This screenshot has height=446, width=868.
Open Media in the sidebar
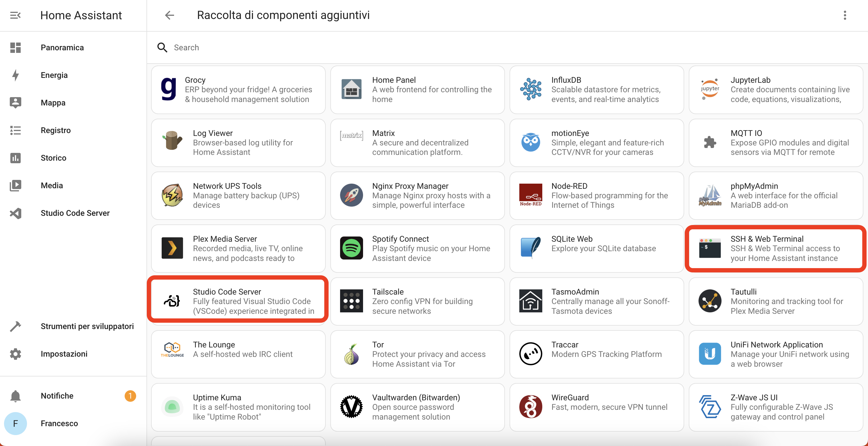tap(73, 185)
